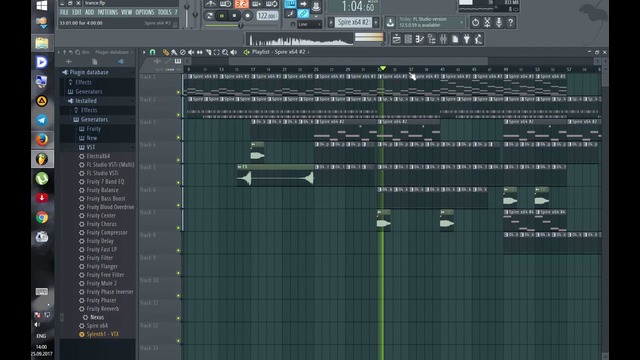This screenshot has height=360, width=640.
Task: Open the FILE menu
Action: point(64,12)
